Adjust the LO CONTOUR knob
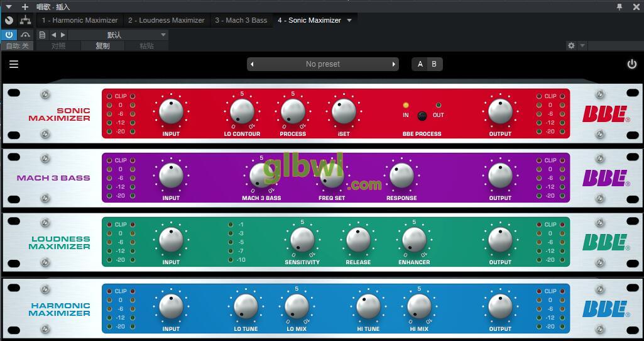Viewport: 644px width, 341px height. (242, 111)
